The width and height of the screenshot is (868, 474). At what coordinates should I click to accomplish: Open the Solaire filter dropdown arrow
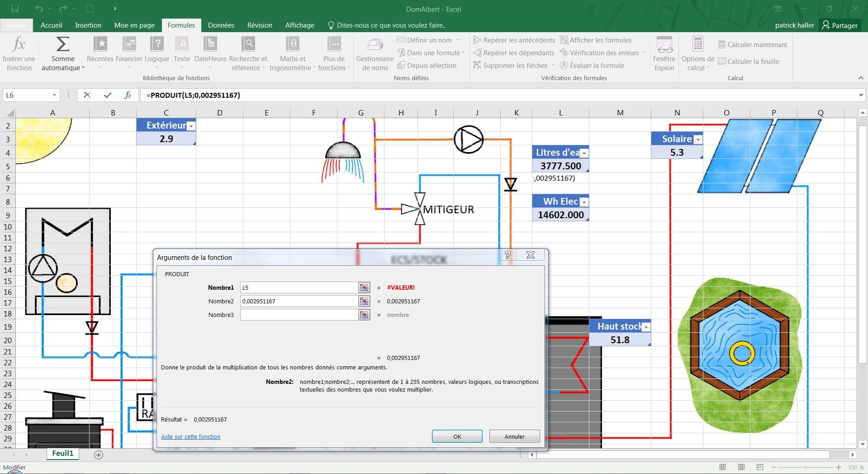coord(698,139)
